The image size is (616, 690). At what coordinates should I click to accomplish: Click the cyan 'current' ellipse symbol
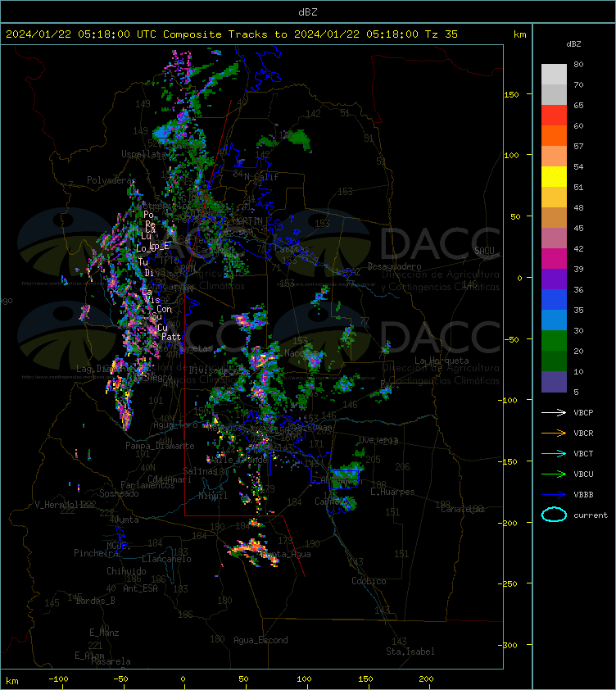554,515
